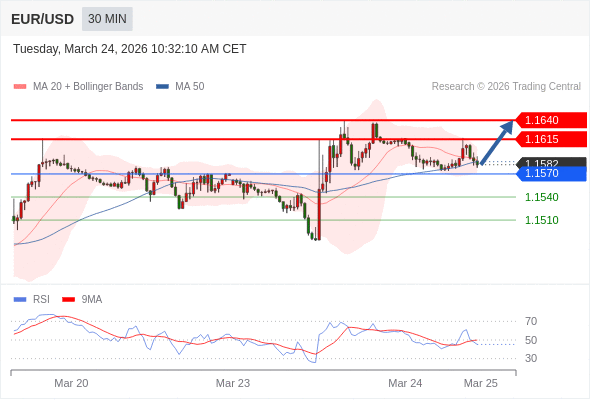Click the 30 MIN timeframe badge
This screenshot has width=590, height=400.
[x=107, y=19]
